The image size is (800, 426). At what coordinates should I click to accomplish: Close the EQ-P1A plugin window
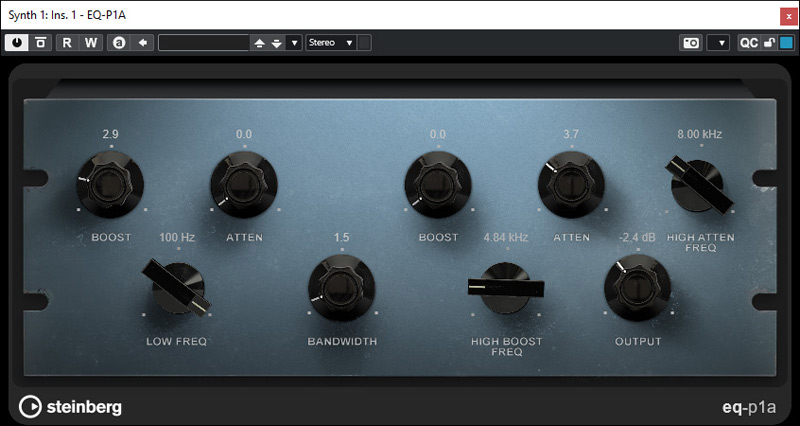pyautogui.click(x=789, y=16)
